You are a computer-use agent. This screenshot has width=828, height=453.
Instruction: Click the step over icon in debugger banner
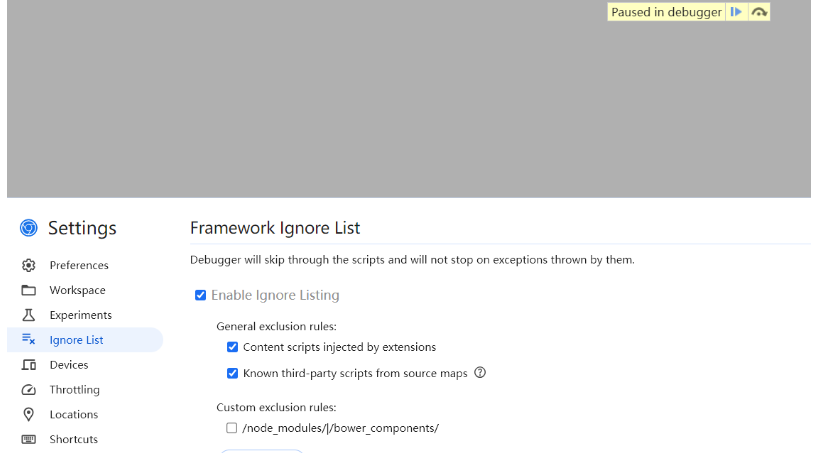(759, 12)
